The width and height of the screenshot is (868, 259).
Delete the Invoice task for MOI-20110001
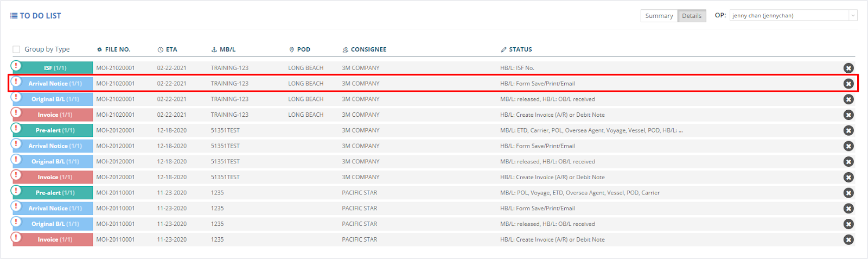(848, 239)
